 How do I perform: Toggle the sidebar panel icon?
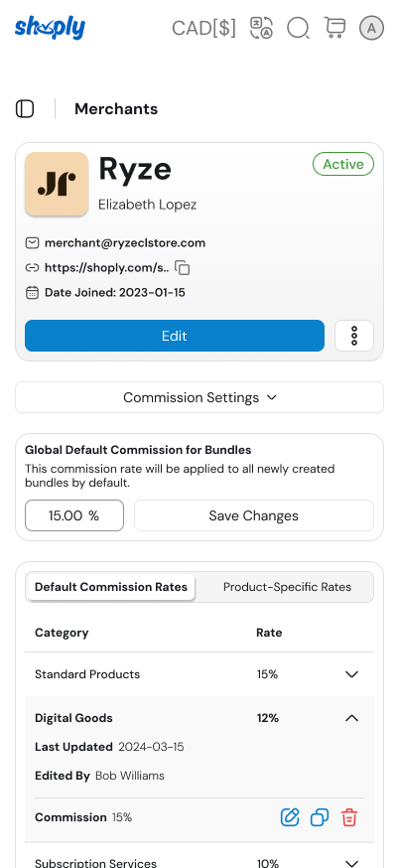coord(25,109)
